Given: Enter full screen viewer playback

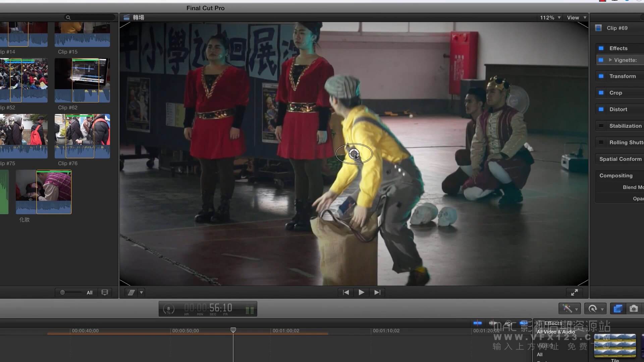Looking at the screenshot, I should (574, 292).
